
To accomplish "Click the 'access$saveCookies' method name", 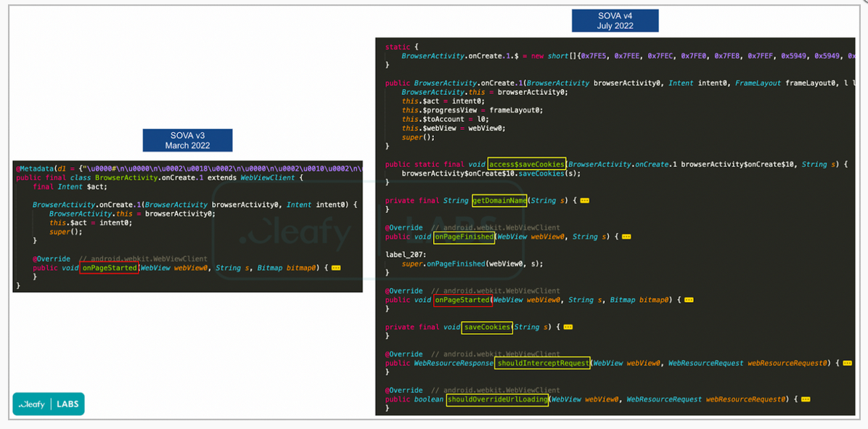I will pos(527,164).
